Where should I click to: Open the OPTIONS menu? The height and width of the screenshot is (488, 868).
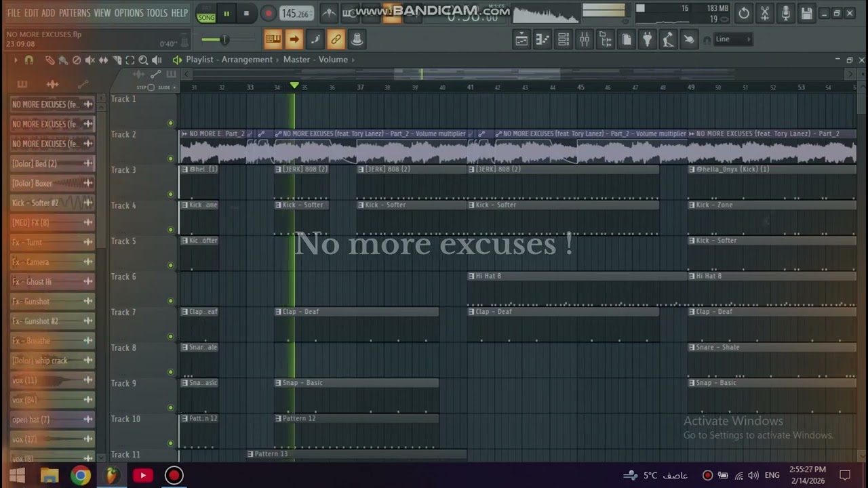(x=129, y=13)
